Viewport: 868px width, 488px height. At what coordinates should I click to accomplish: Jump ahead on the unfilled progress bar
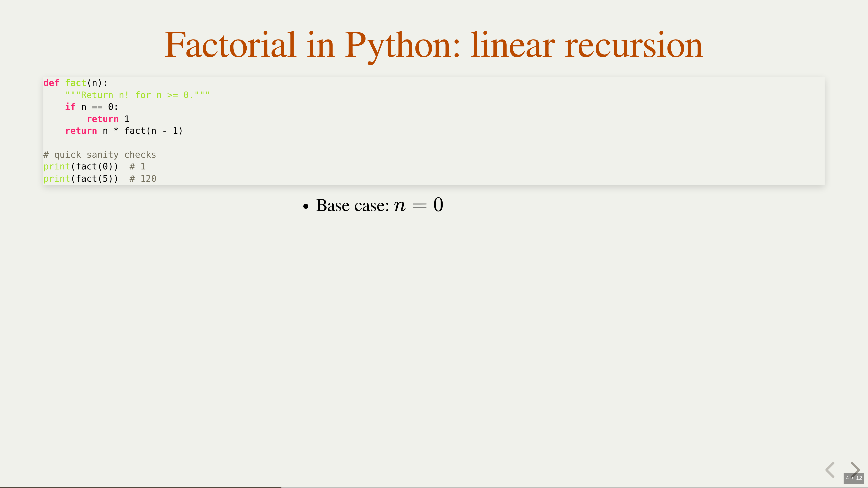(573, 487)
